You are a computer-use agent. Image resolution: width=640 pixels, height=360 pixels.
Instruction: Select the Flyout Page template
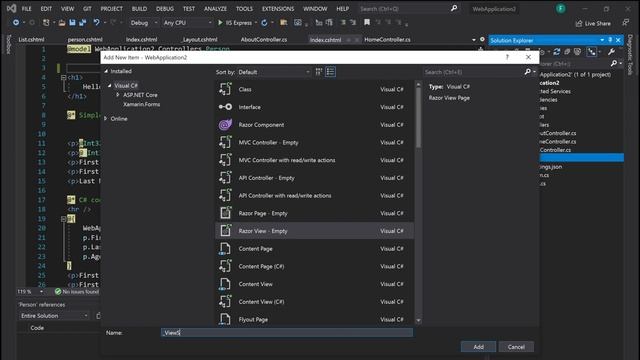pyautogui.click(x=314, y=319)
